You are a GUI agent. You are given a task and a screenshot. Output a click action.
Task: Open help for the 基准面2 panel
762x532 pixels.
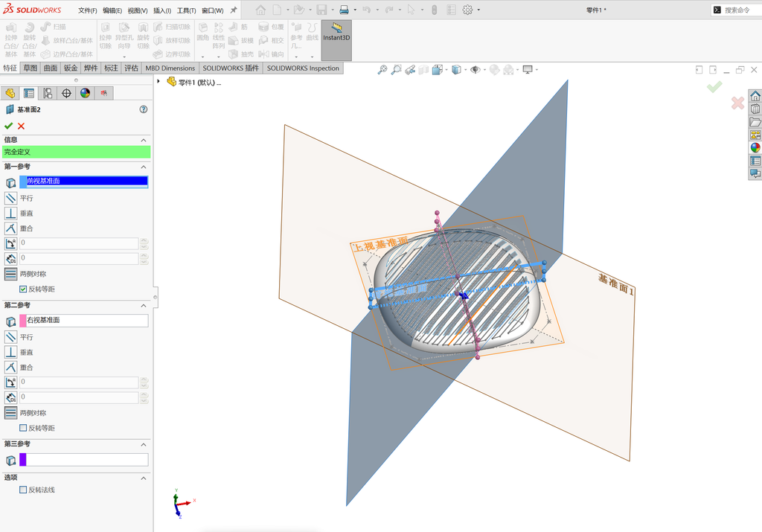[144, 109]
